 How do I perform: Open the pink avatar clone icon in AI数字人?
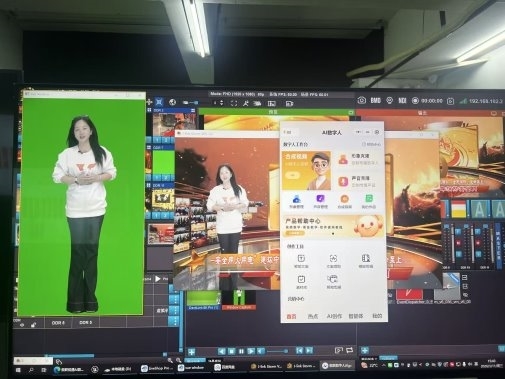point(343,159)
